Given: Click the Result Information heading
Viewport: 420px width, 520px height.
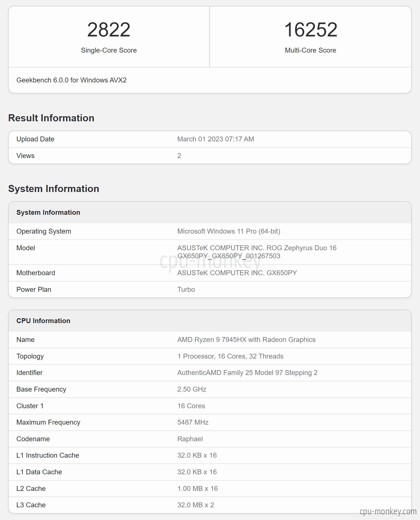Looking at the screenshot, I should coord(51,118).
